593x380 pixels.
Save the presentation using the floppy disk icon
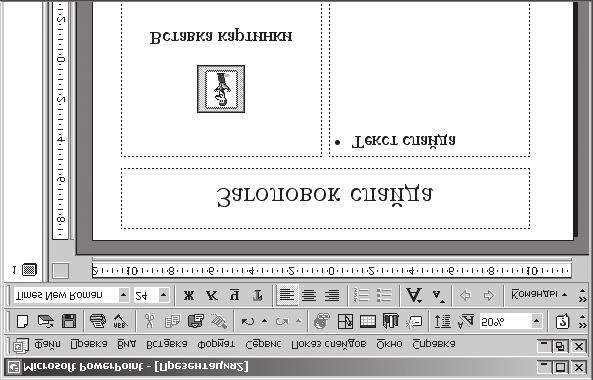(x=69, y=322)
